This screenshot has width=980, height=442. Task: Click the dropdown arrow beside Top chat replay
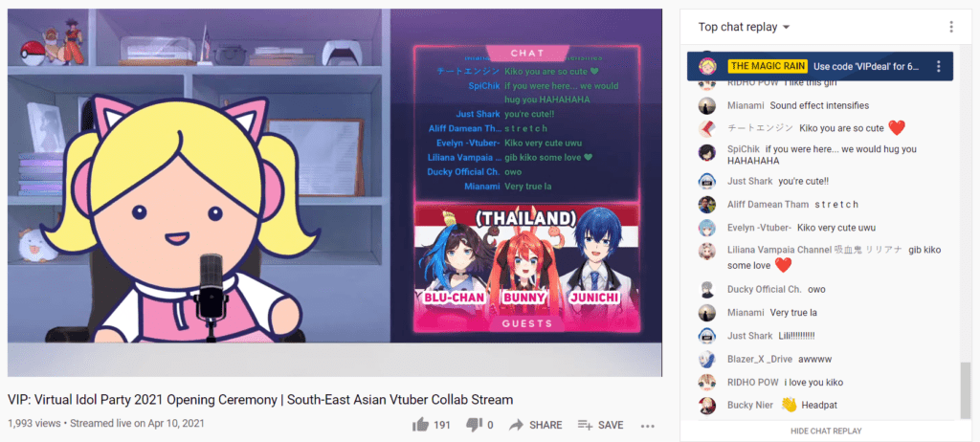[787, 27]
